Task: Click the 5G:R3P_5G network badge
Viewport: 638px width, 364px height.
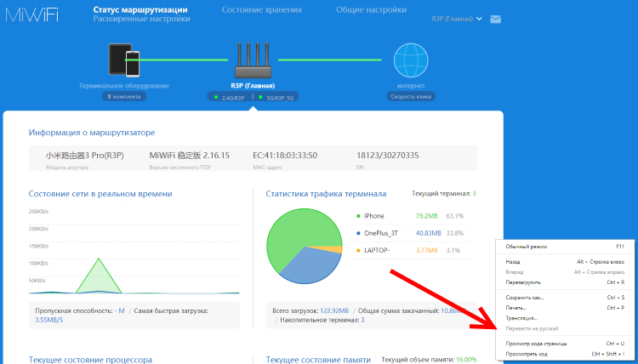Action: (x=276, y=98)
